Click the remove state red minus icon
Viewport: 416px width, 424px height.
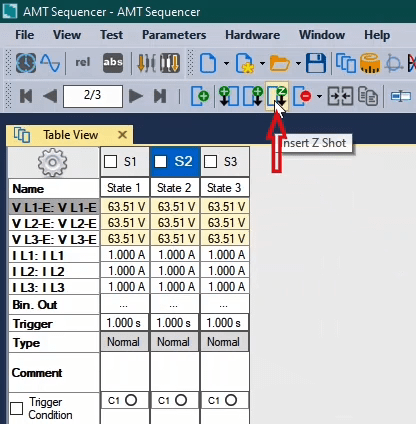point(302,96)
